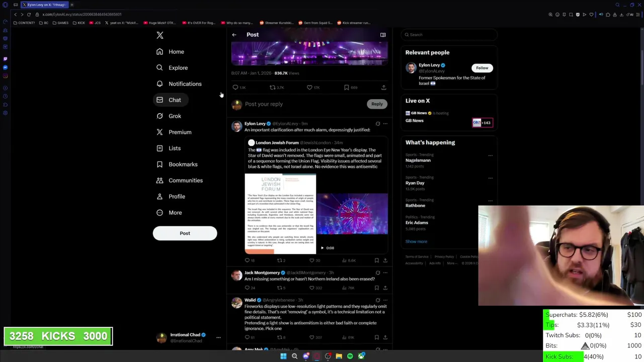The width and height of the screenshot is (644, 362).
Task: Open Lists page
Action: click(168, 148)
